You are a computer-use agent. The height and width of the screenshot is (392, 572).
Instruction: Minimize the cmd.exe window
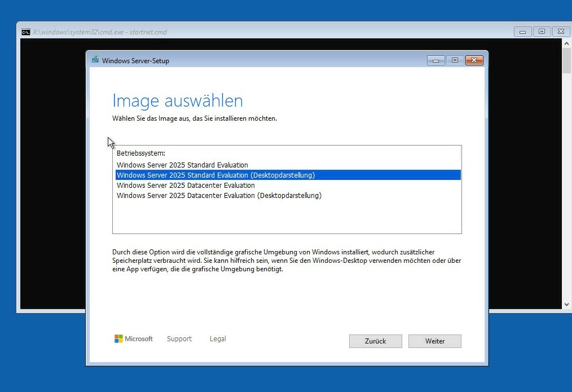tap(522, 32)
